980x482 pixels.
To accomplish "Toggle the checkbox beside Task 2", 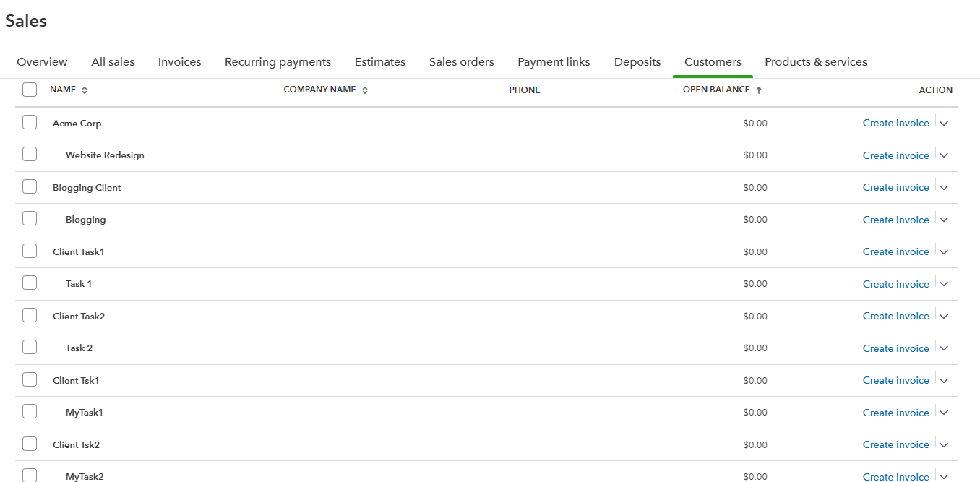I will click(x=30, y=348).
